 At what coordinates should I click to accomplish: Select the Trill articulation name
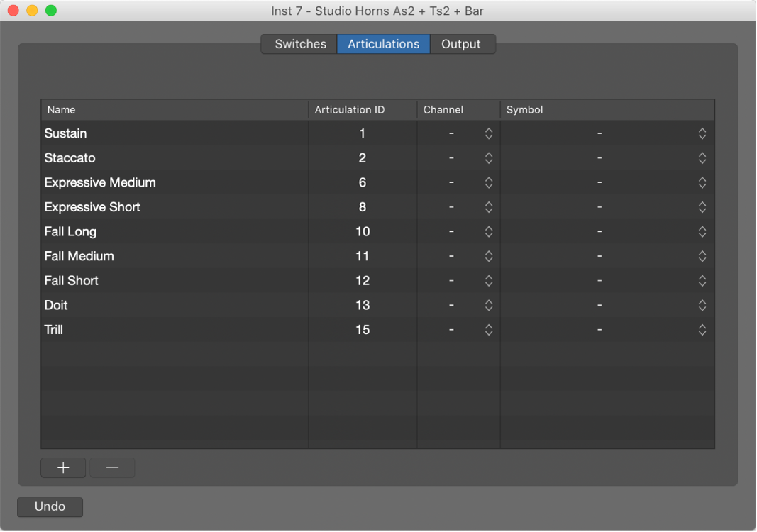(x=54, y=330)
